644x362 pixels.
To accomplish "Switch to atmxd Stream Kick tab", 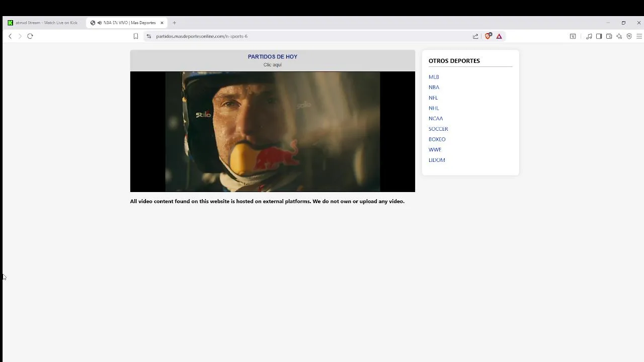I will pos(43,23).
